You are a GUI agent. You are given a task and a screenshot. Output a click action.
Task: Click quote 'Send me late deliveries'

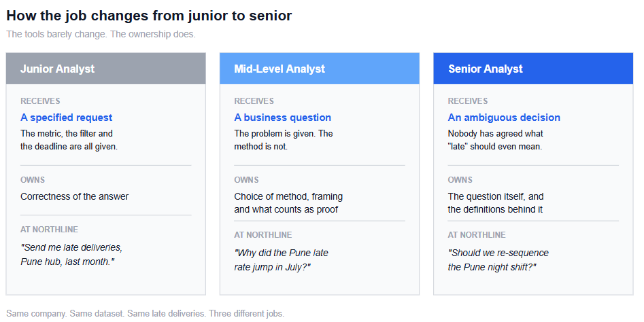(x=71, y=254)
